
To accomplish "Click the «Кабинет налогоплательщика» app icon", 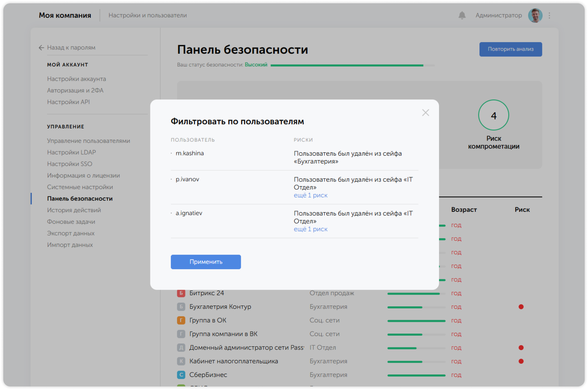I will coord(180,361).
